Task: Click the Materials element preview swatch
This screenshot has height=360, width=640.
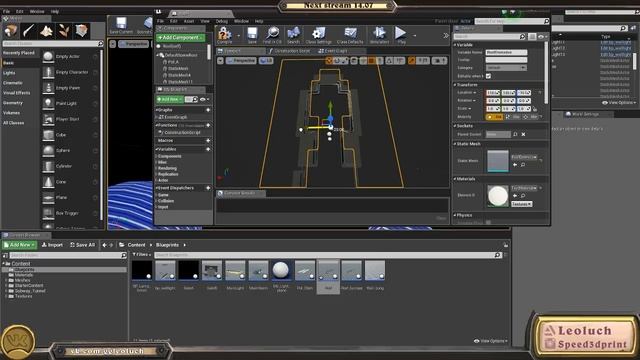Action: pyautogui.click(x=498, y=196)
